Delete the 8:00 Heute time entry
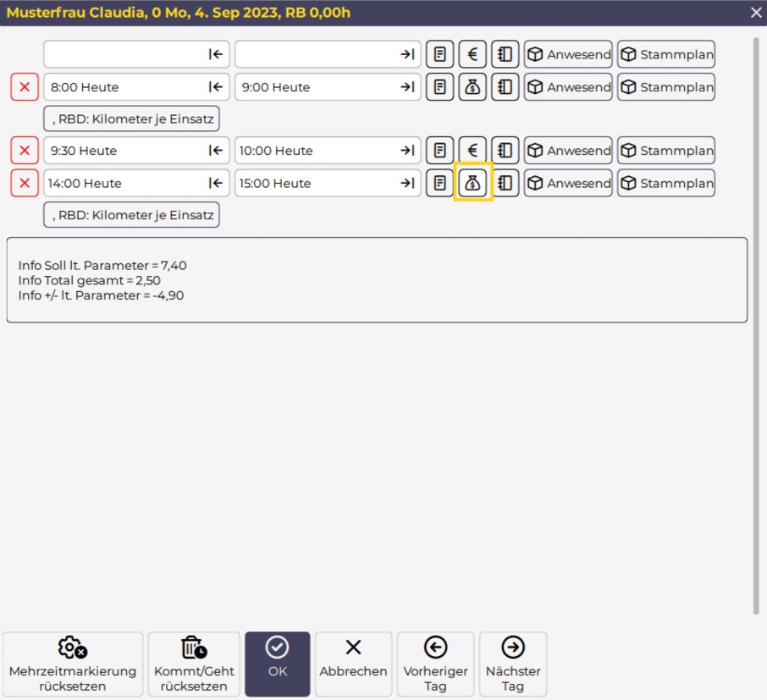Image resolution: width=767 pixels, height=700 pixels. (x=25, y=87)
